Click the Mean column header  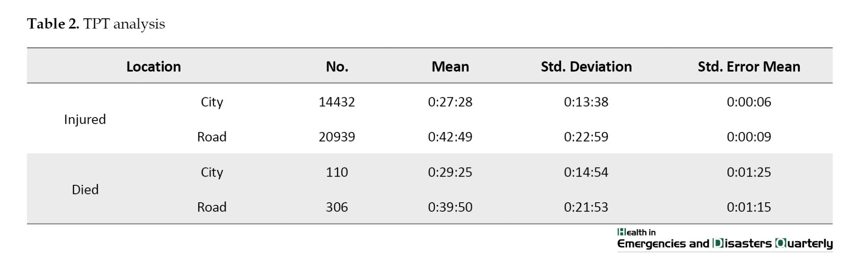450,66
